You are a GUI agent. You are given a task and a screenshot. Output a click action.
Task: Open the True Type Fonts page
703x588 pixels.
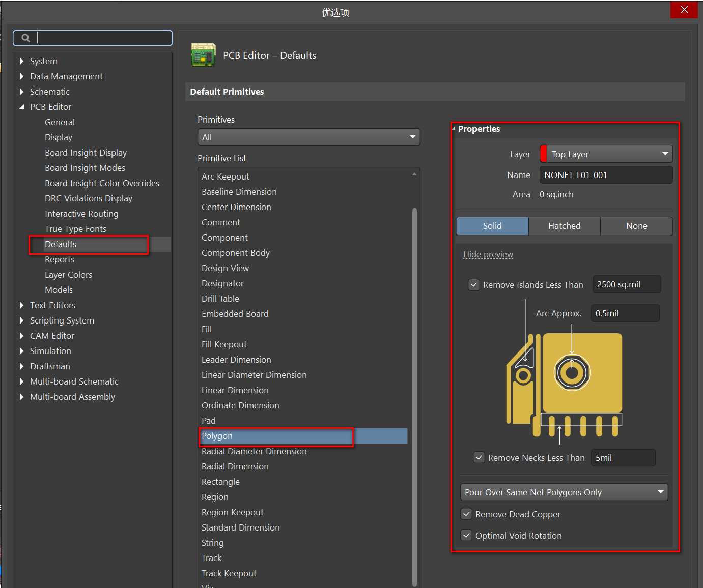coord(75,229)
